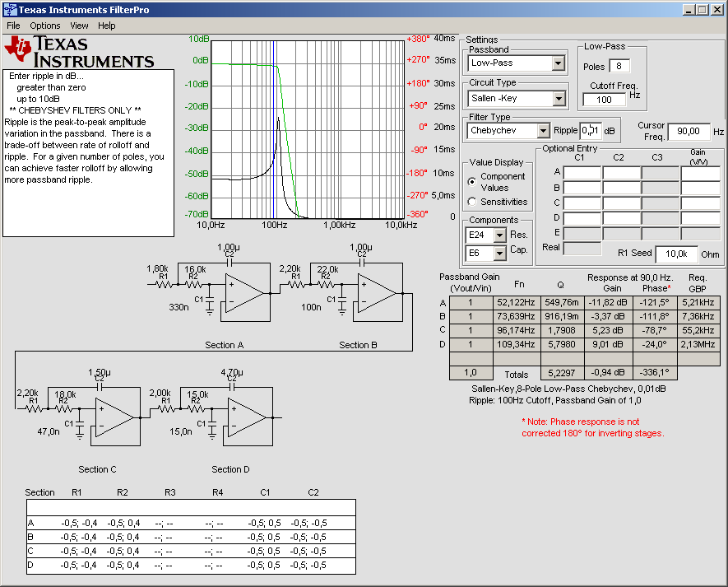The width and height of the screenshot is (728, 587).
Task: Click Optional Entry C1 field for row A
Action: pyautogui.click(x=582, y=173)
